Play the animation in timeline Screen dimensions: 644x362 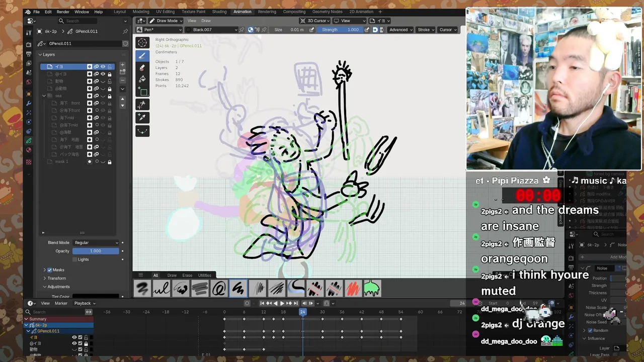click(282, 303)
